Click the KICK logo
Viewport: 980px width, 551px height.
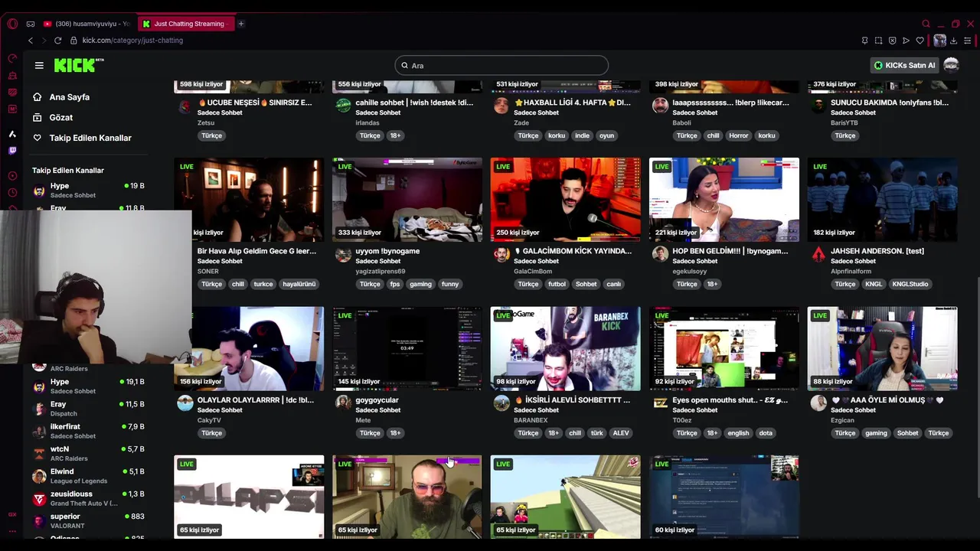[79, 65]
